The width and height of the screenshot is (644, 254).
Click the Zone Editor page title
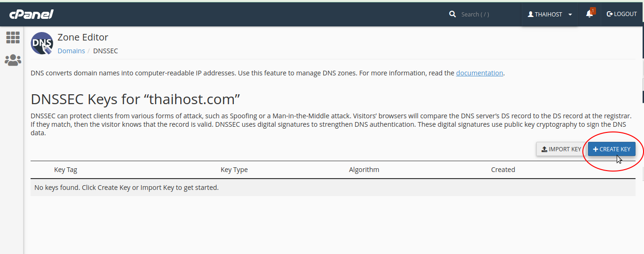click(83, 37)
